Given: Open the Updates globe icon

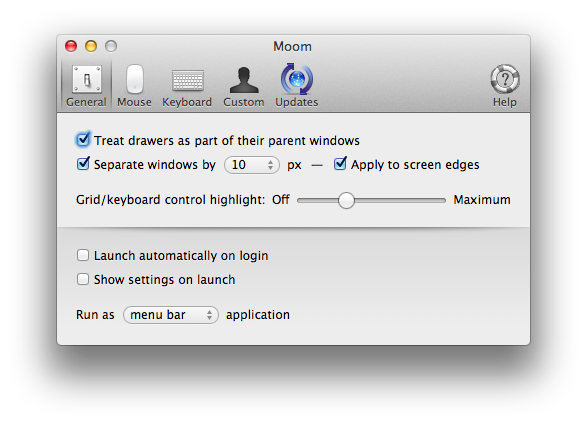Looking at the screenshot, I should (x=296, y=79).
